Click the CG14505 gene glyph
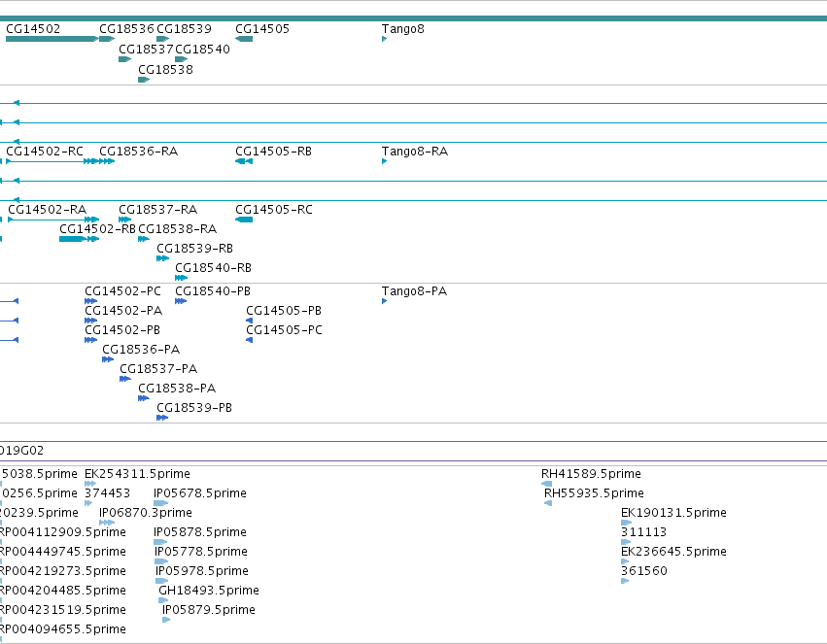Viewport: 827px width, 644px height. point(244,39)
